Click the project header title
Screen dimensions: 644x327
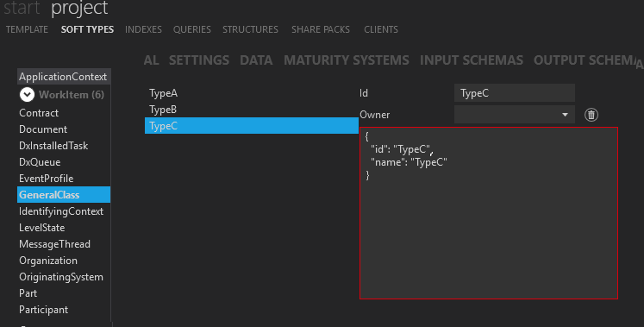click(x=79, y=9)
